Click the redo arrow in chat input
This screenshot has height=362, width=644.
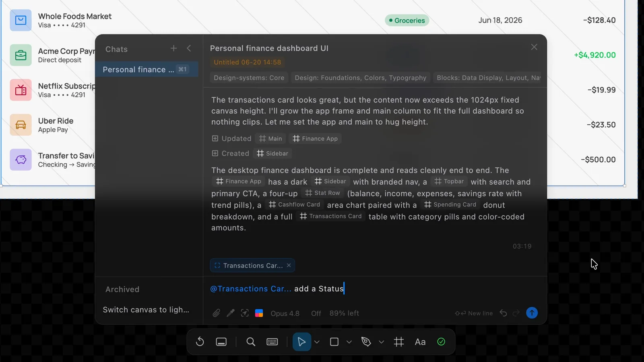516,313
